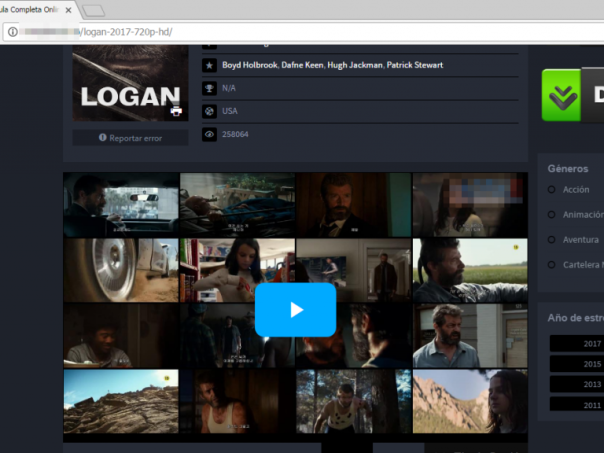The height and width of the screenshot is (453, 604).
Task: Report an error with Reportar error
Action: coord(130,138)
